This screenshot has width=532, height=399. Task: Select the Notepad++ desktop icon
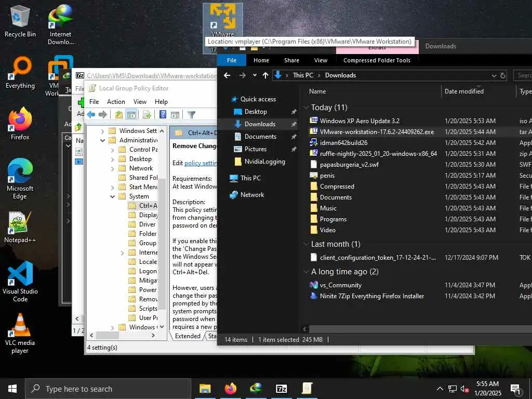click(20, 228)
